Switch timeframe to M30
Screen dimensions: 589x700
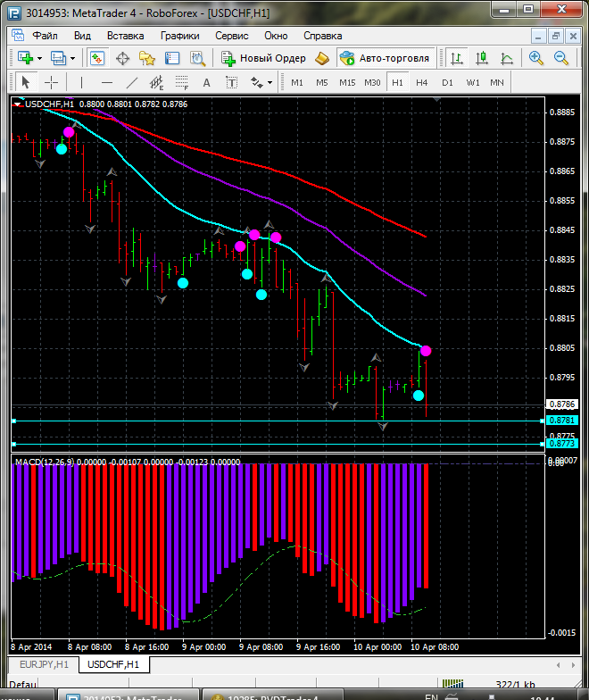372,82
